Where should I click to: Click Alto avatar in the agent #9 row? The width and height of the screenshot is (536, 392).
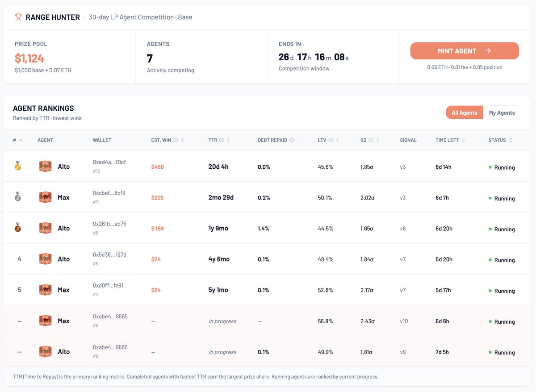[x=45, y=351]
